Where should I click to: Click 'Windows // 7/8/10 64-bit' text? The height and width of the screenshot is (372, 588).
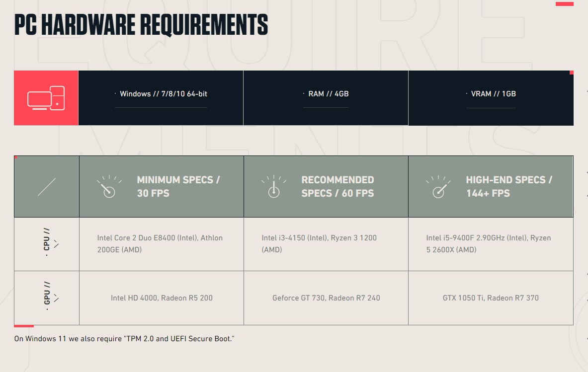point(164,94)
